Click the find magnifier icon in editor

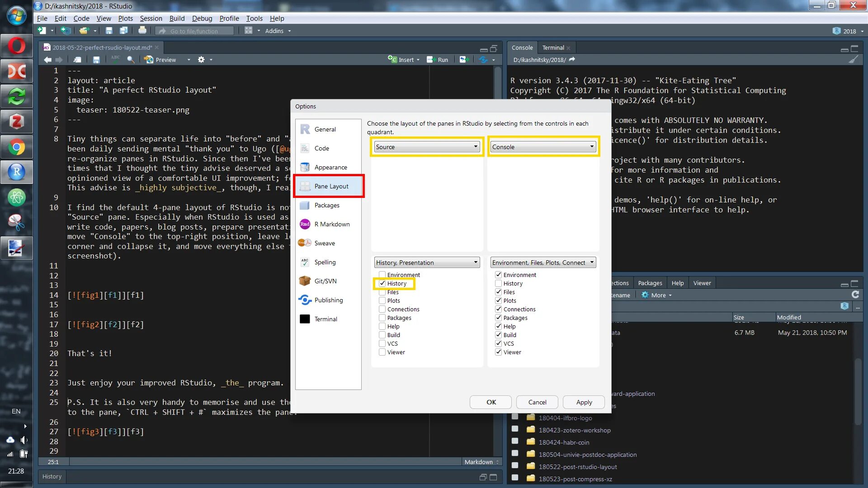coord(131,60)
